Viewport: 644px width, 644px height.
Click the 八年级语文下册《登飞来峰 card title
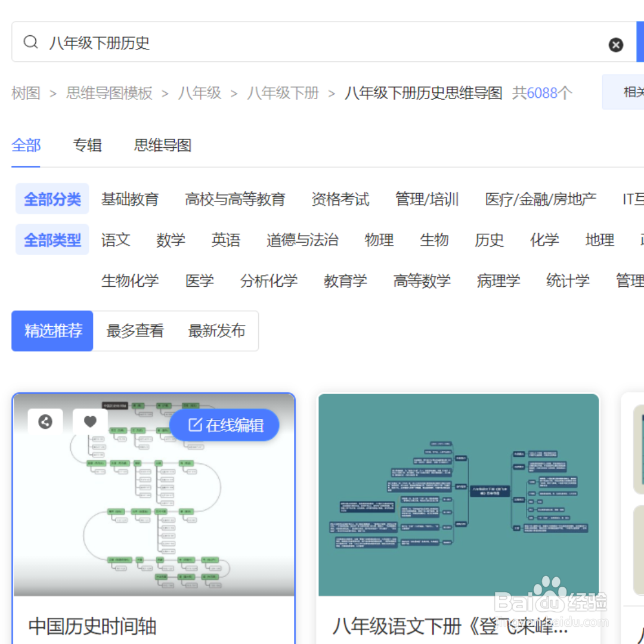click(450, 627)
